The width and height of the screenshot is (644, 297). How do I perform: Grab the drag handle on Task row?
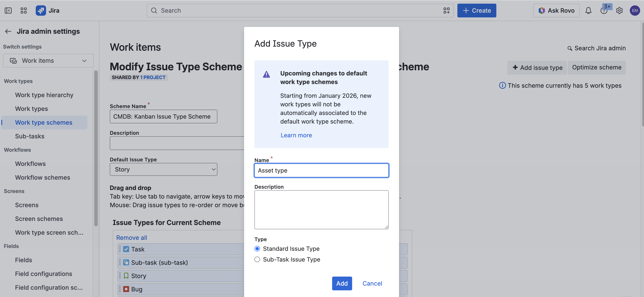coord(120,249)
